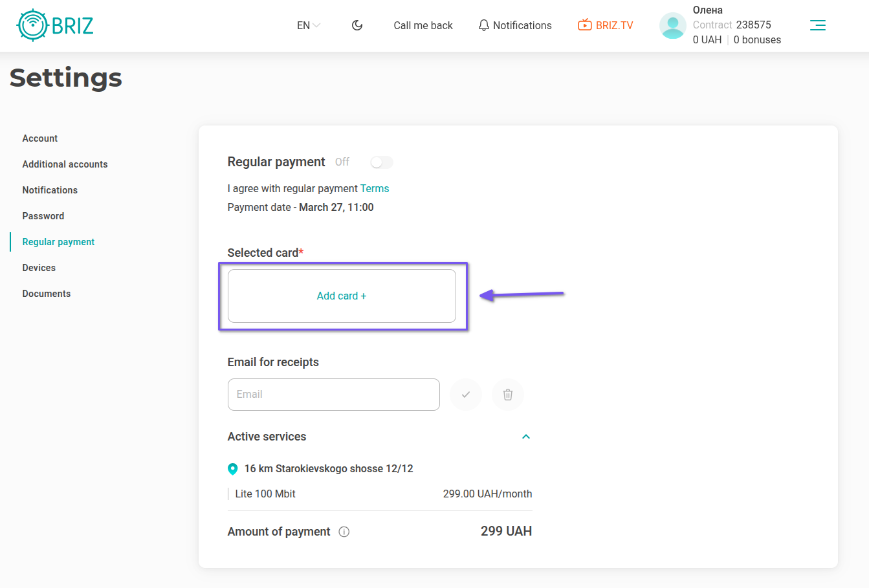Image resolution: width=869 pixels, height=588 pixels.
Task: Confirm email with checkmark button
Action: (466, 395)
